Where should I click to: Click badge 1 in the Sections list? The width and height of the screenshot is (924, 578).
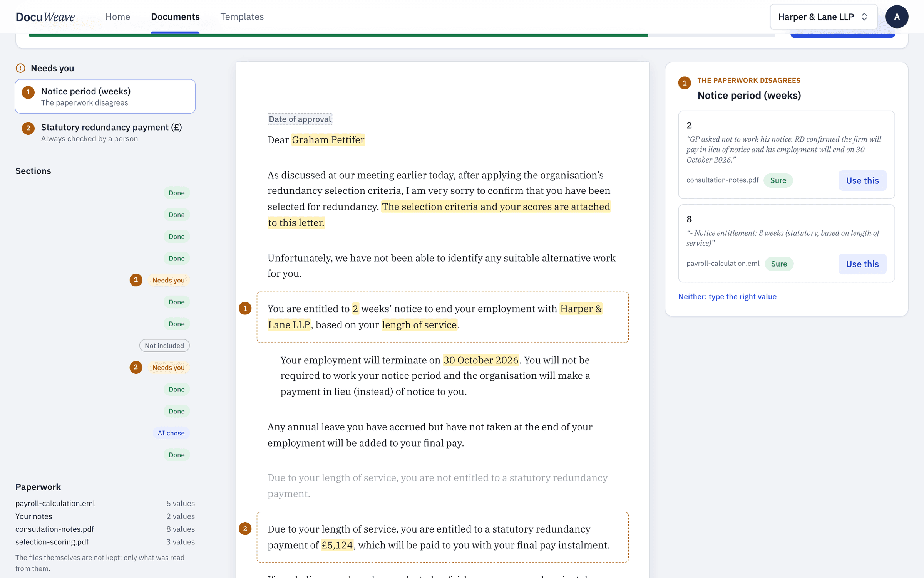(136, 280)
